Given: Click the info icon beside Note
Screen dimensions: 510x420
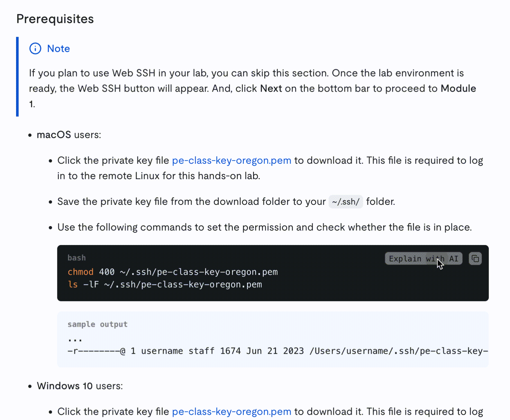Looking at the screenshot, I should click(x=35, y=49).
